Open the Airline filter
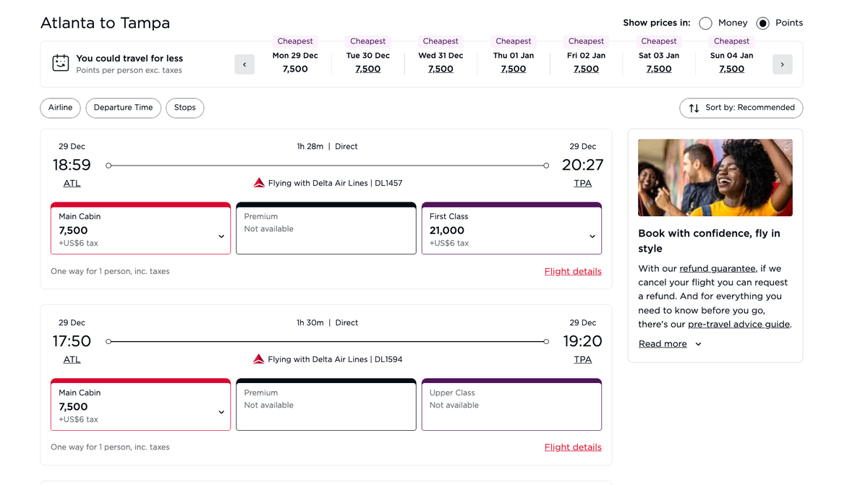This screenshot has height=485, width=868. click(x=60, y=108)
